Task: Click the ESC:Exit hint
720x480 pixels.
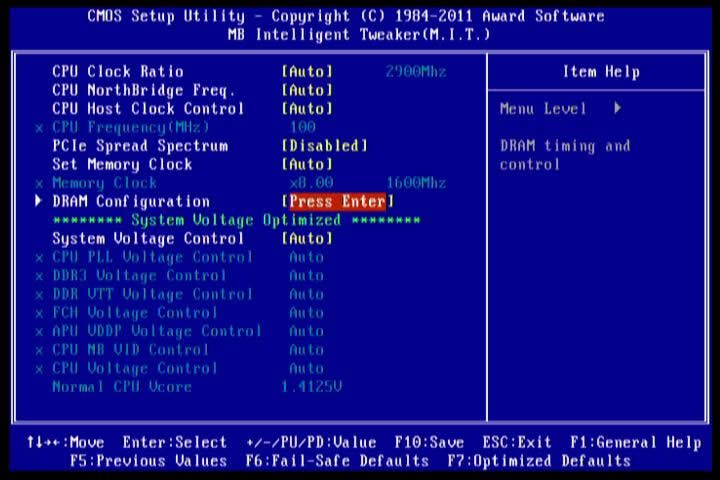Action: pyautogui.click(x=517, y=443)
